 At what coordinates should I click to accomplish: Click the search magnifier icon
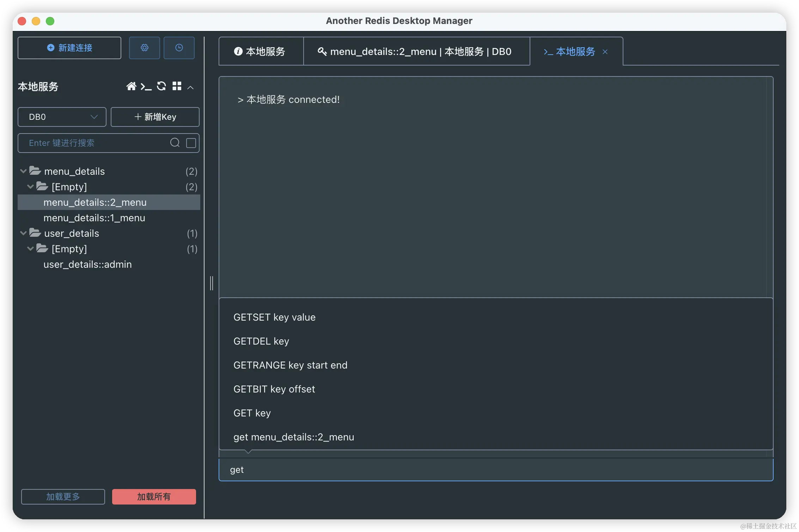coord(175,143)
